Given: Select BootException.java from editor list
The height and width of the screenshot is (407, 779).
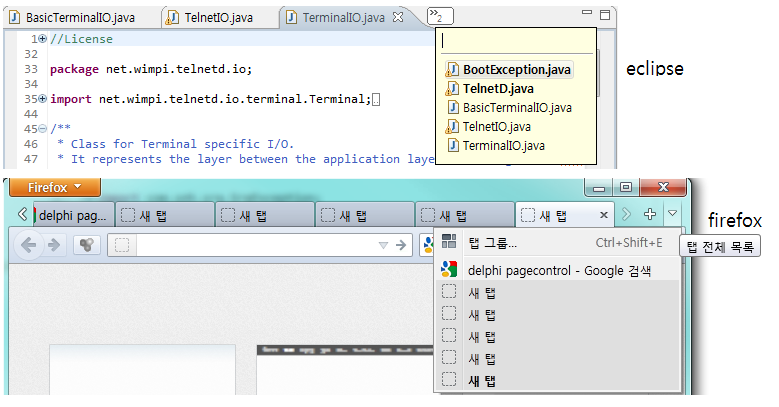Looking at the screenshot, I should coord(516,70).
